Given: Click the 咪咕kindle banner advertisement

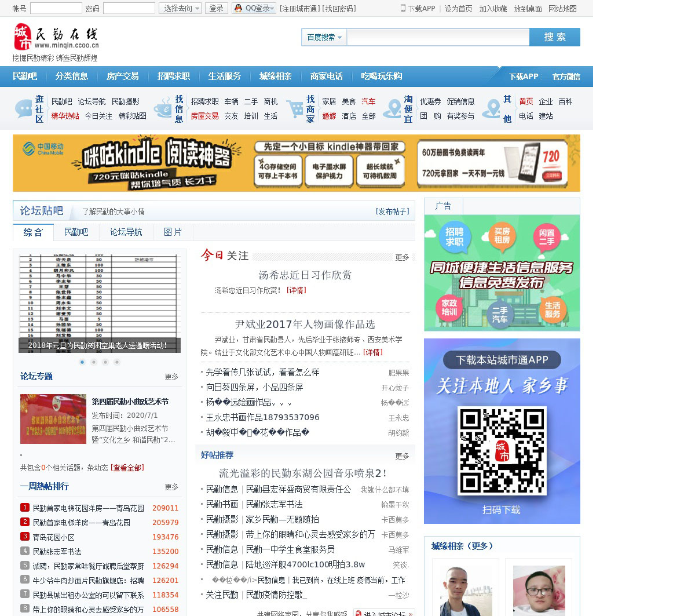Looking at the screenshot, I should click(x=297, y=163).
